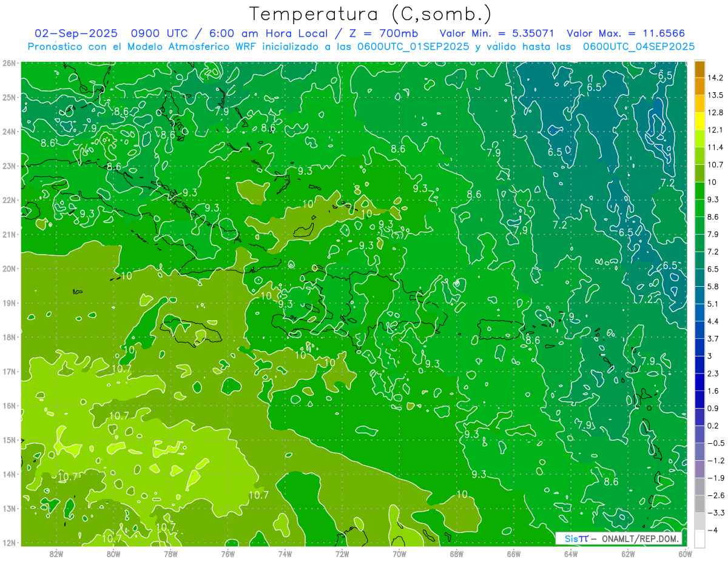Click the 78W longitude axis label
The height and width of the screenshot is (562, 728).
click(x=170, y=554)
